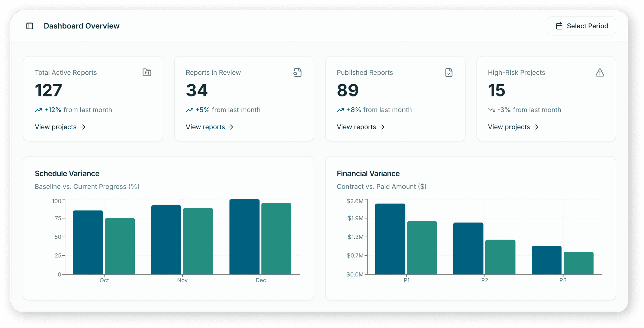Viewport: 644px width, 328px height.
Task: Click the downward trend arrow beside -3%
Action: click(491, 110)
